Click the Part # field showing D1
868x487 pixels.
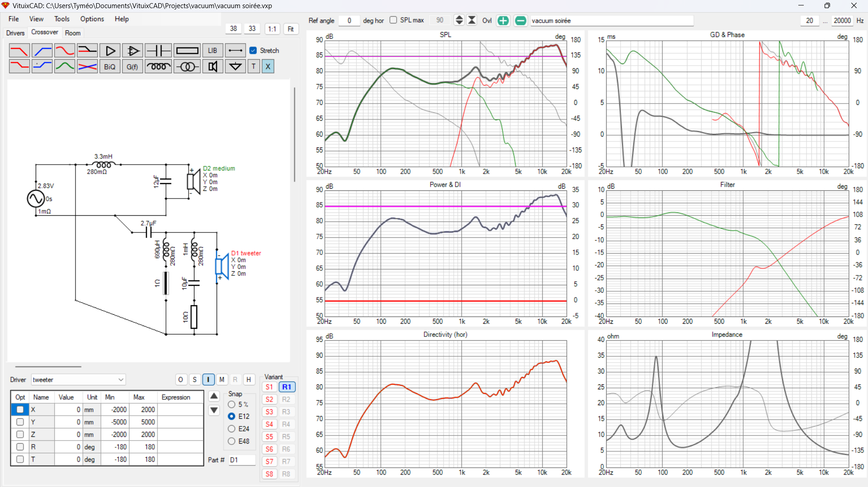click(x=242, y=460)
